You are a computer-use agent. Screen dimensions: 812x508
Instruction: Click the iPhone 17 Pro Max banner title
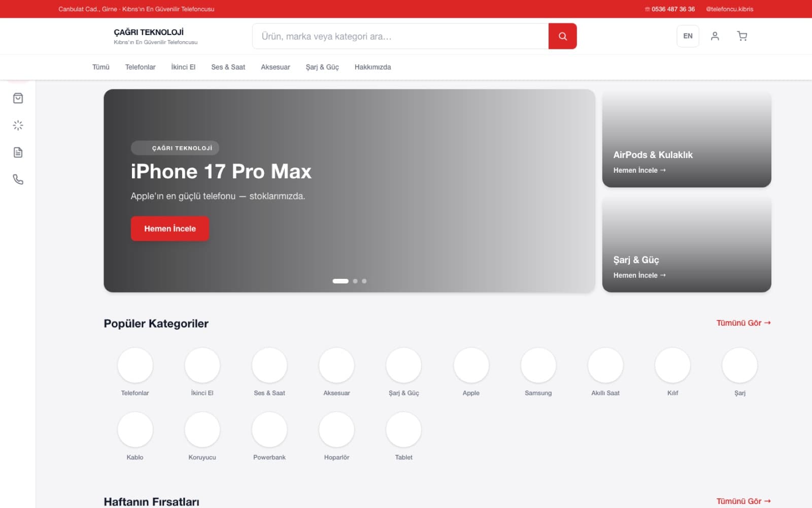pos(221,172)
